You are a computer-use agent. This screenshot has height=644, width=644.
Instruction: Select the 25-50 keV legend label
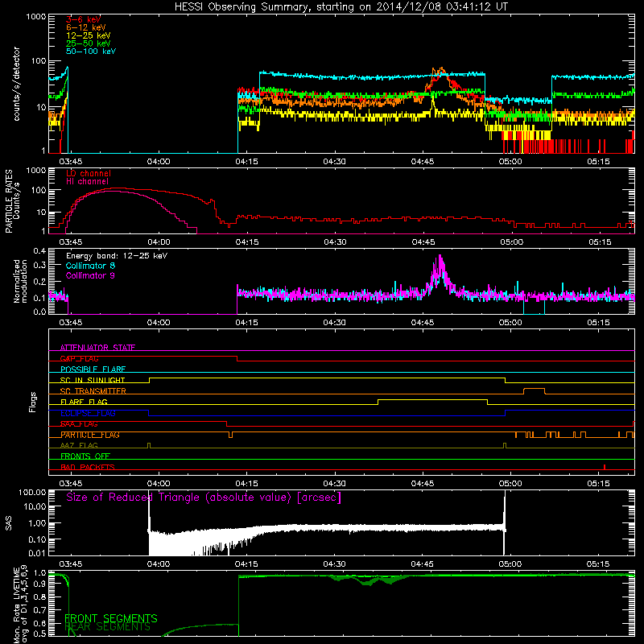(x=88, y=43)
